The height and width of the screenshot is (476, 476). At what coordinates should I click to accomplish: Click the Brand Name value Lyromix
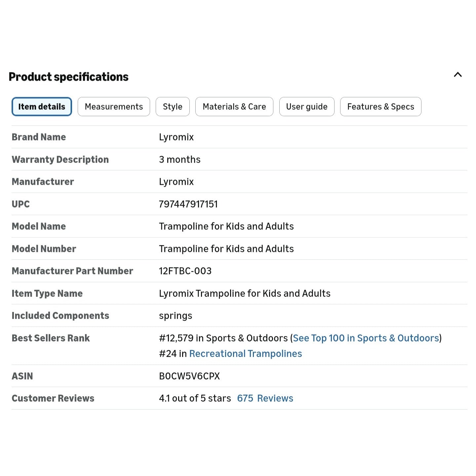click(176, 137)
